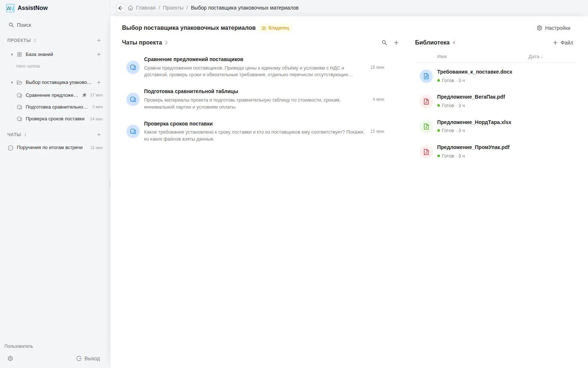Add a new project with ПРОЕКТЫ plus

(99, 40)
